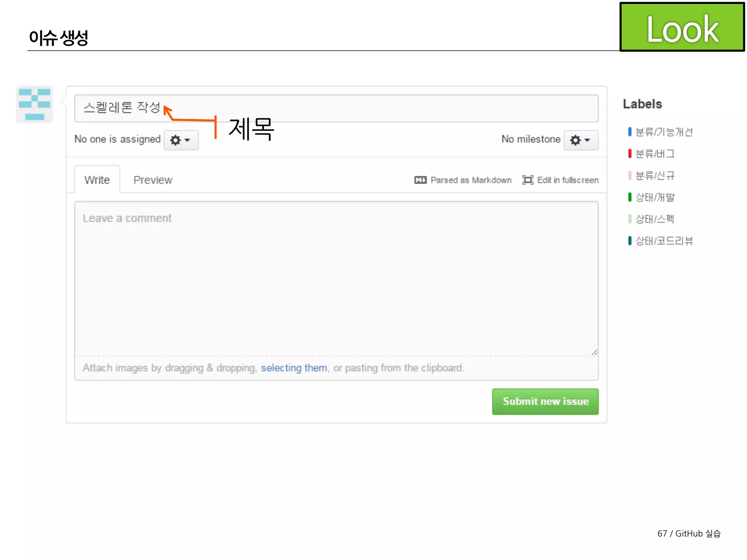Click the fullscreen edit icon
This screenshot has width=747, height=560.
528,180
